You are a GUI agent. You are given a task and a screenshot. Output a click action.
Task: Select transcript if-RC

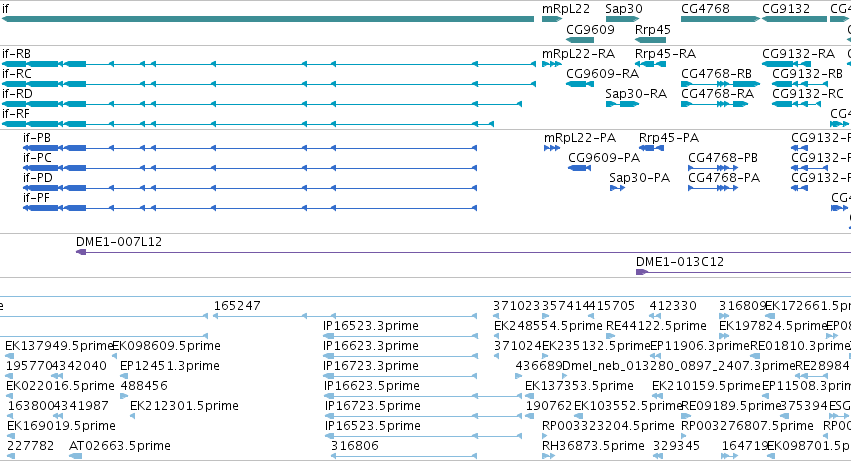coord(269,84)
